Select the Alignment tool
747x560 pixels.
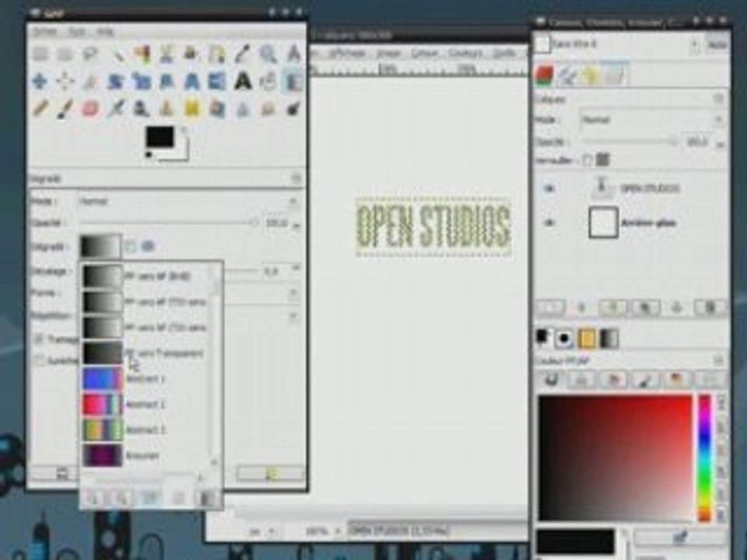65,82
